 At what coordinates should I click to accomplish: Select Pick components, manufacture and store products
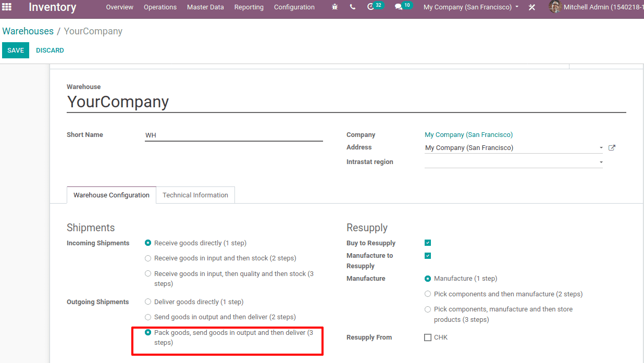coord(428,309)
